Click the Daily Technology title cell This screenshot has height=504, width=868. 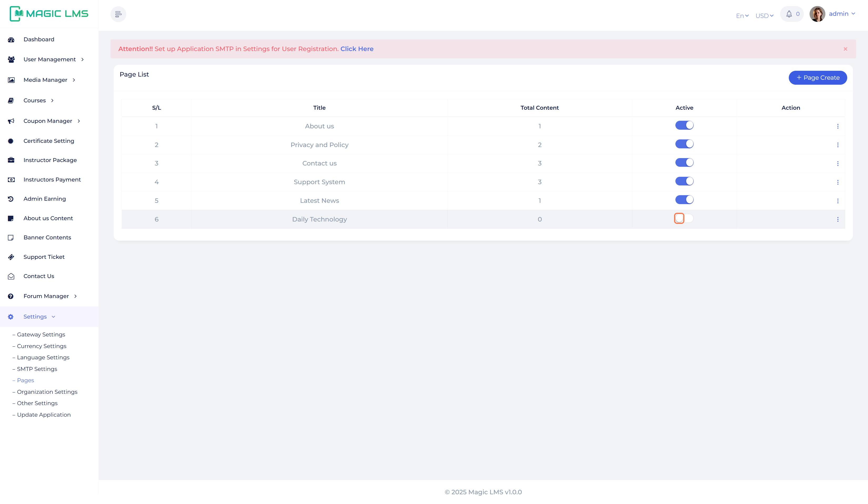tap(319, 219)
